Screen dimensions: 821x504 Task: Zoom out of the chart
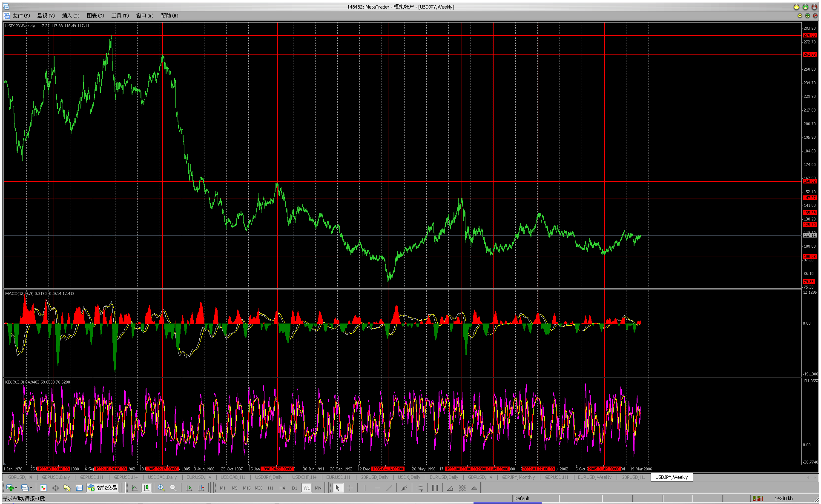point(173,488)
